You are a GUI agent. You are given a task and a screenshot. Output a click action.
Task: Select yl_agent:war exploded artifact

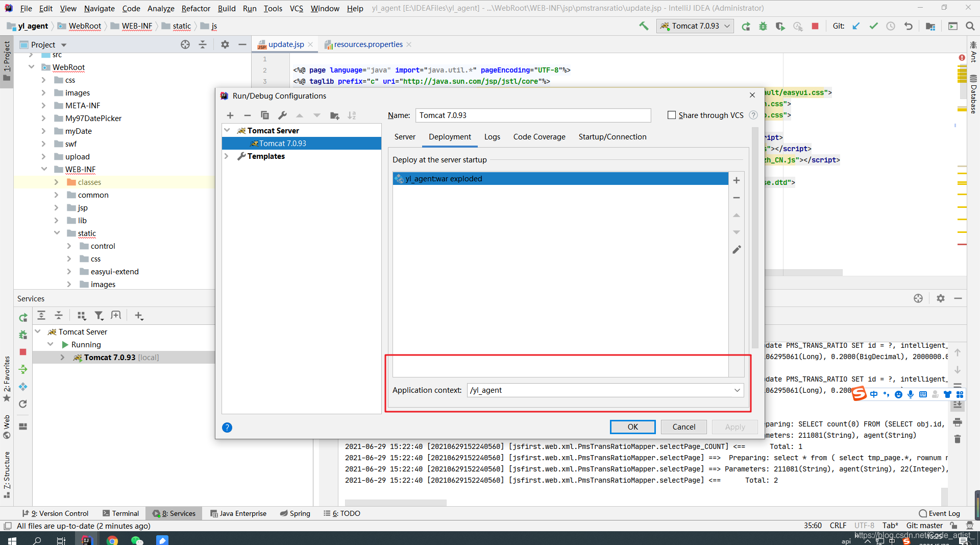(560, 179)
